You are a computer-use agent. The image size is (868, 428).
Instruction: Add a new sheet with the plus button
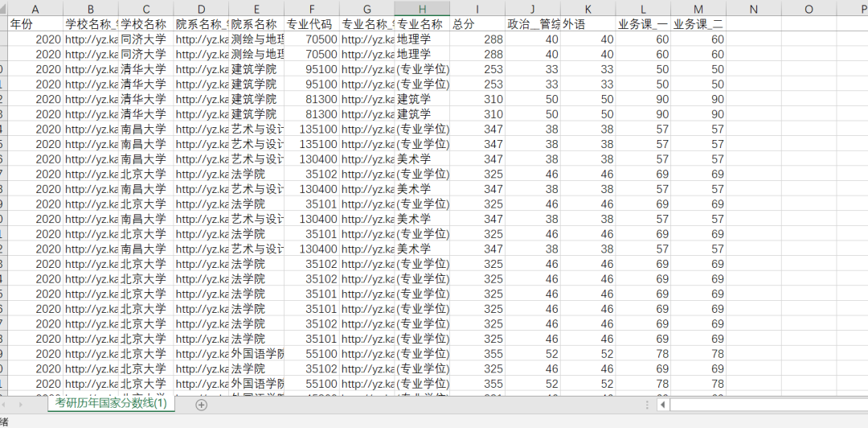202,405
